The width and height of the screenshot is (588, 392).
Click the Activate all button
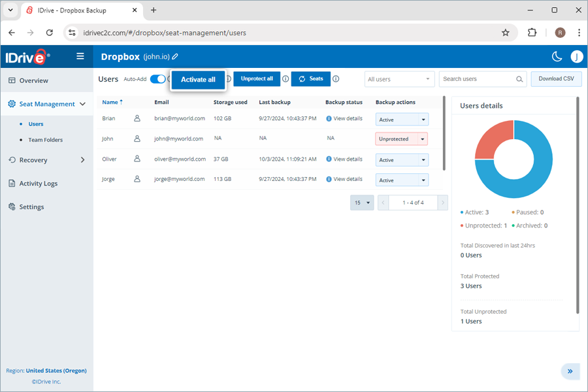(198, 80)
